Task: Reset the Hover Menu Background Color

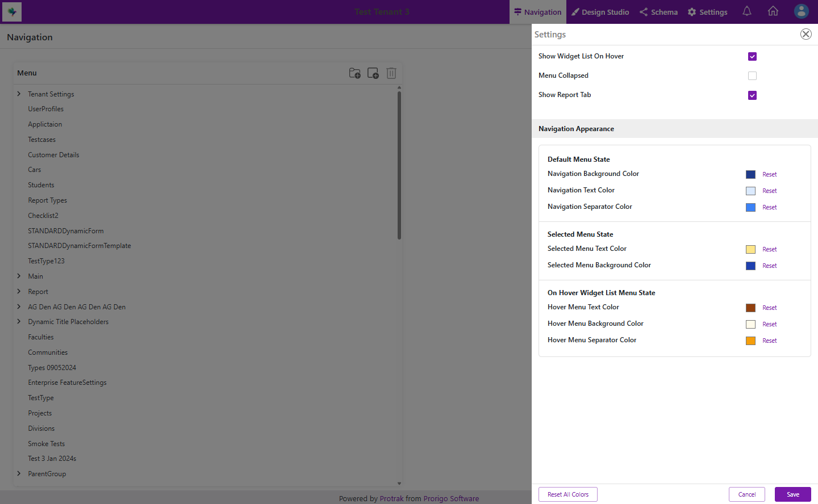Action: pyautogui.click(x=769, y=324)
